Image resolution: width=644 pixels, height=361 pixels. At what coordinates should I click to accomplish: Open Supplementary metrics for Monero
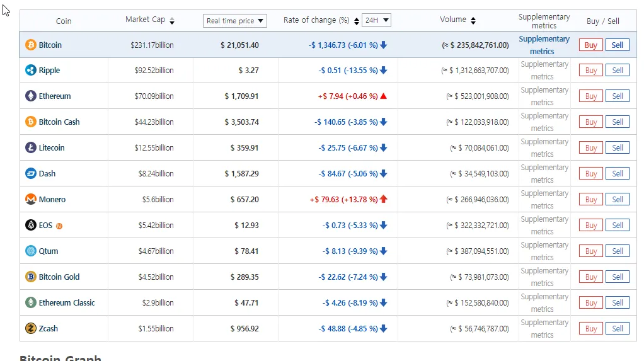(x=544, y=200)
